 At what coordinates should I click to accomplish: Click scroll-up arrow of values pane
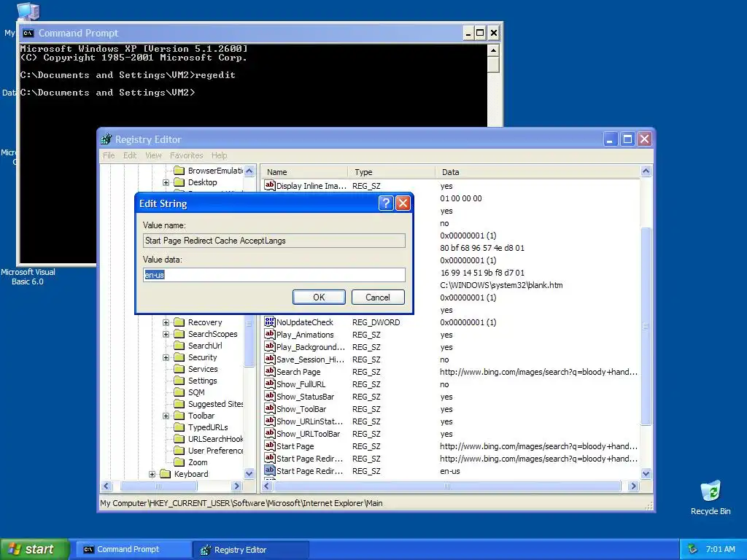click(646, 171)
